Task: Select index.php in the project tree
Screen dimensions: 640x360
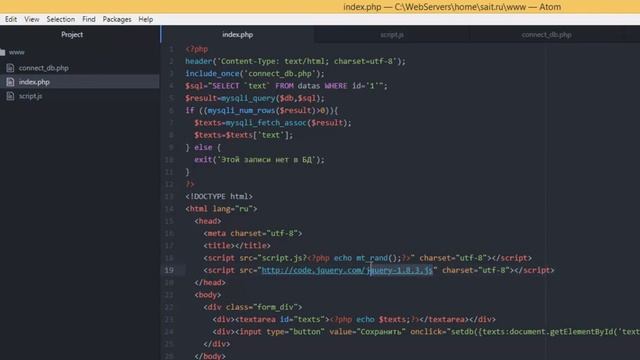Action: click(x=34, y=82)
